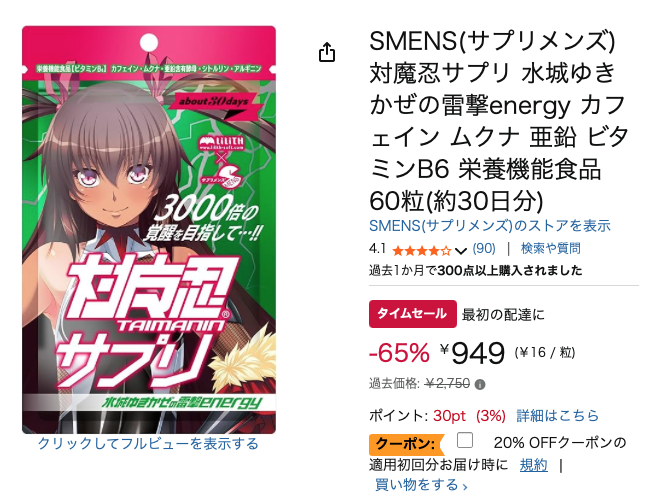The height and width of the screenshot is (501, 653).
Task: Open the 対魔忍サプリ product package image
Action: tap(149, 230)
